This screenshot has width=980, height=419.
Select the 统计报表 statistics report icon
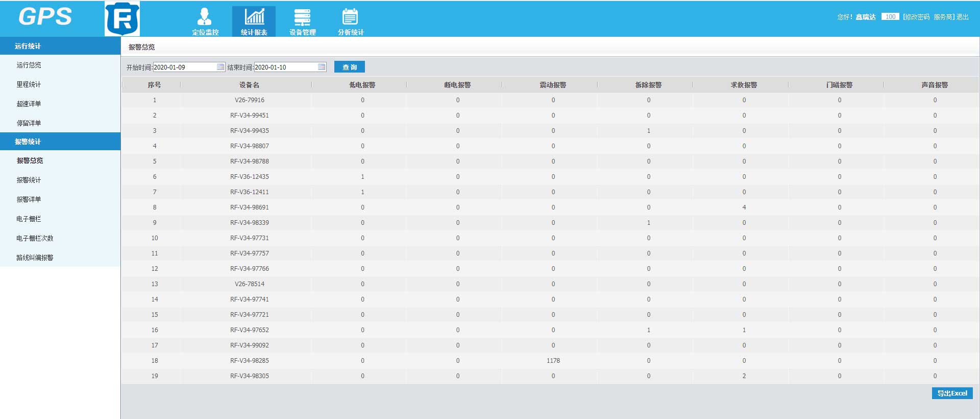click(x=254, y=21)
